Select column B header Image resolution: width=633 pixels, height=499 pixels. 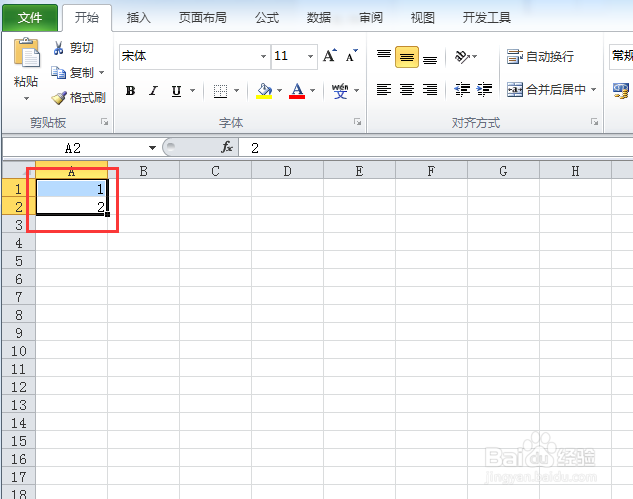(143, 171)
